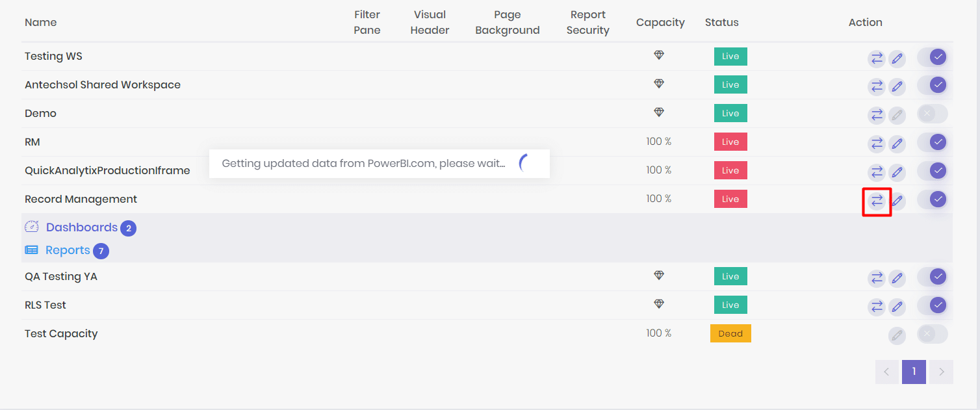Click the Dashboards gauge icon
Screen dimensions: 980x410
[32, 227]
